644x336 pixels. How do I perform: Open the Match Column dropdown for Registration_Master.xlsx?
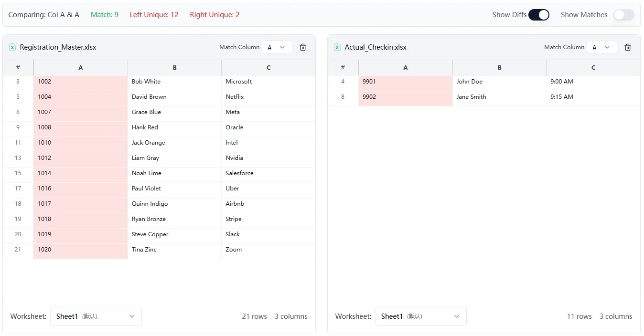click(277, 47)
